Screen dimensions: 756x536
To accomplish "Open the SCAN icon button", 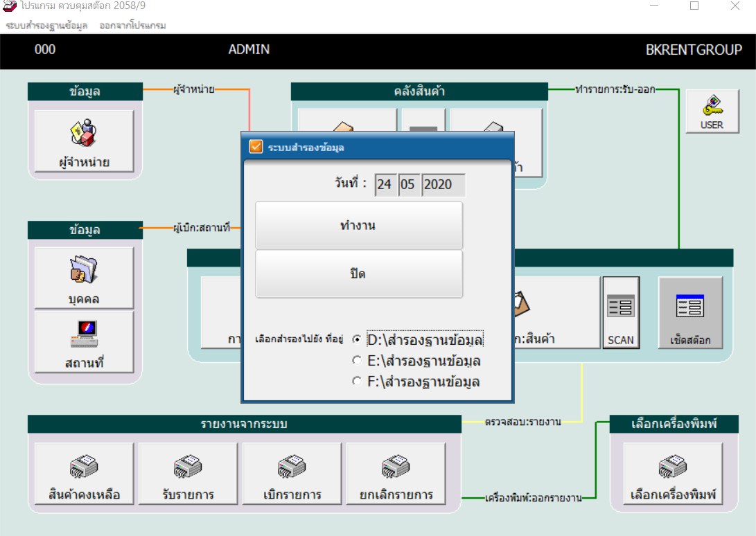I will coord(621,312).
